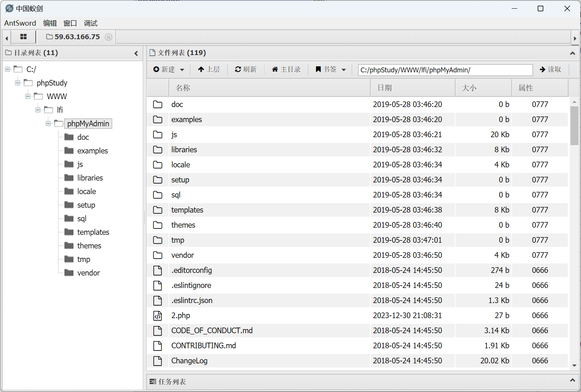Sort by the 名称 column header

[269, 88]
